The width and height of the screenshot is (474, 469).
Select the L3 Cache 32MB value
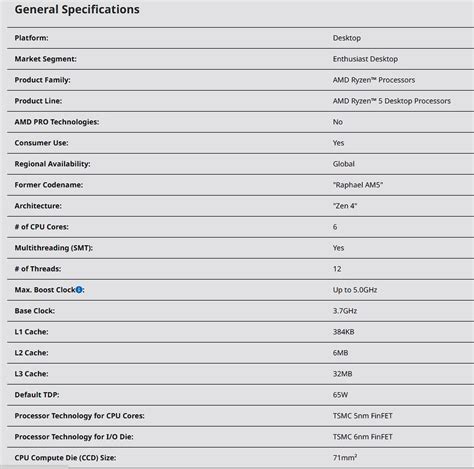(342, 374)
